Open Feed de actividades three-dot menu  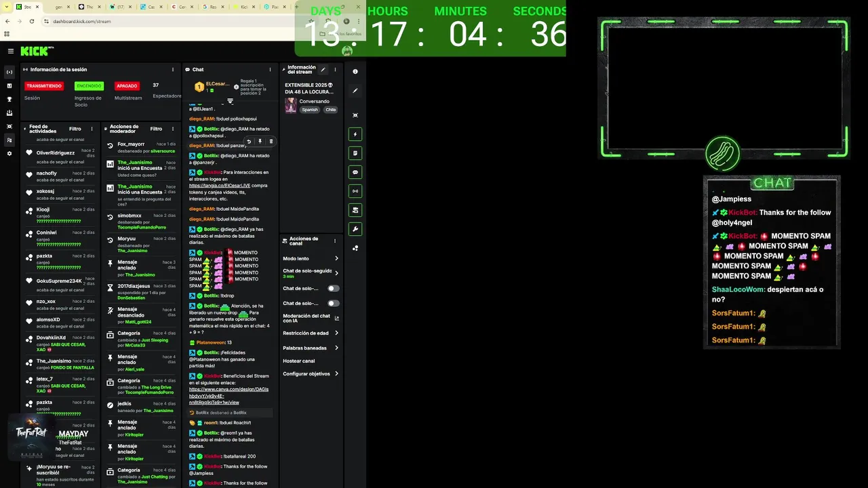tap(93, 129)
